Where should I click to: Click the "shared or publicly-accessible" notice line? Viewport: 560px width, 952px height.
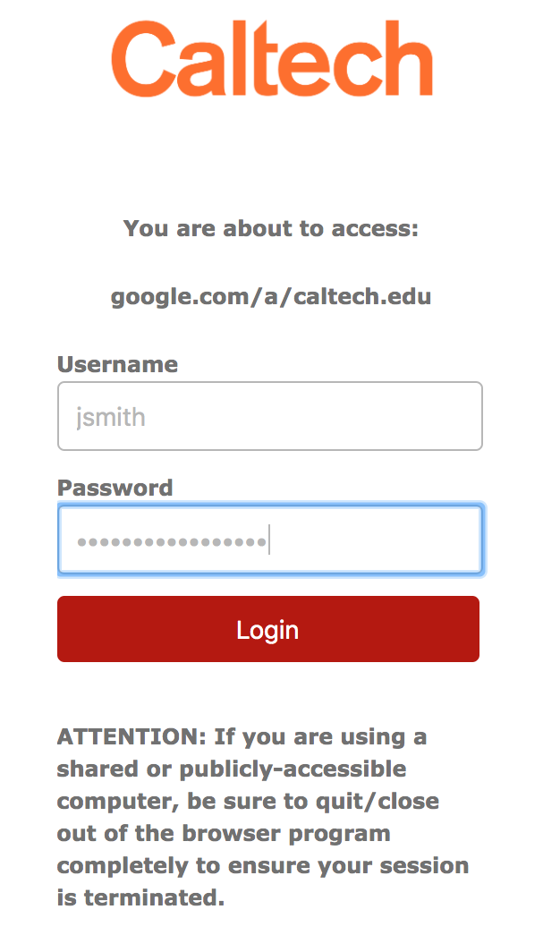point(231,769)
